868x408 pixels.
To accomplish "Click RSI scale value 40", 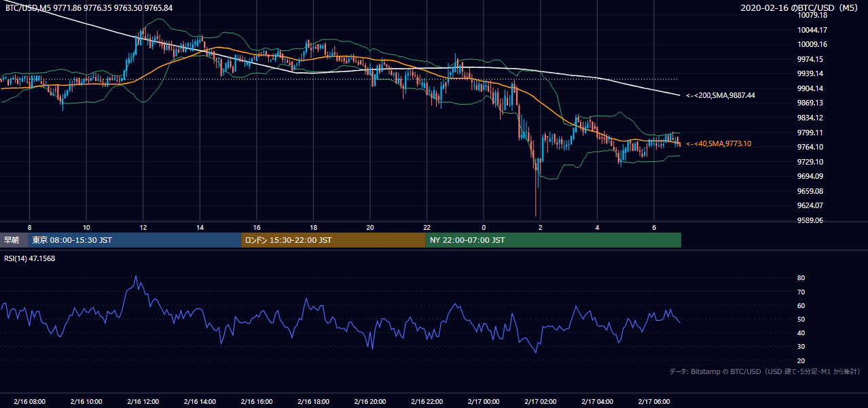I will click(x=801, y=333).
